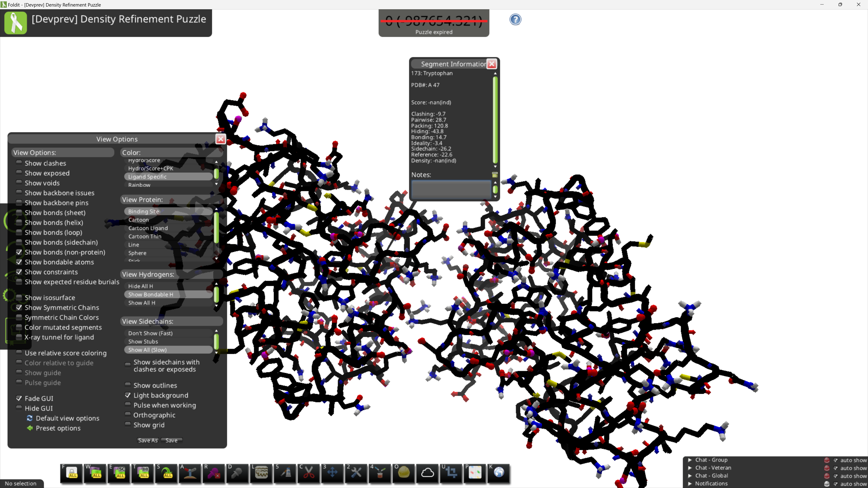Click the yellow hard hat icon
Viewport: 868px width, 488px height.
(404, 473)
